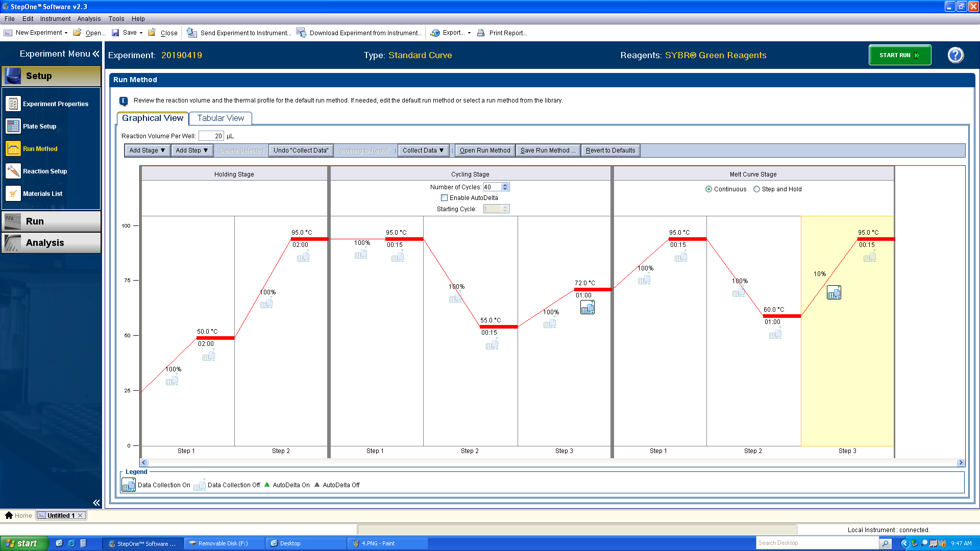Select Step and Hold radio button in Melt Curve Stage

point(758,189)
